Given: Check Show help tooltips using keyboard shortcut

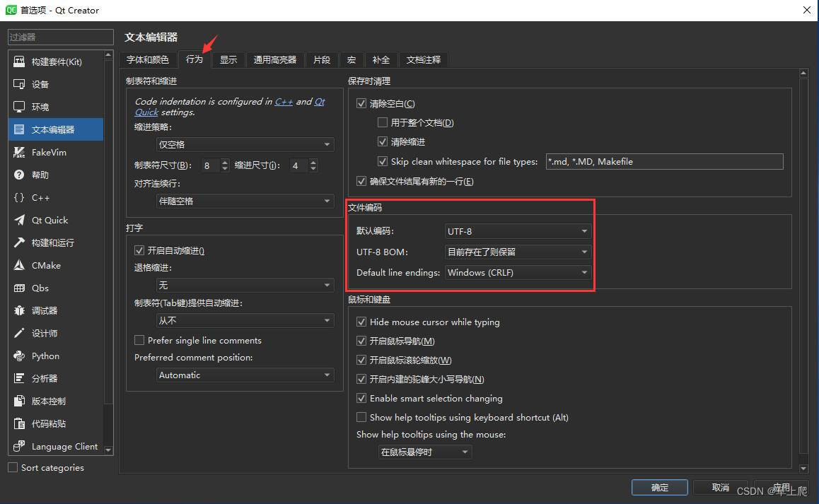Looking at the screenshot, I should 361,417.
